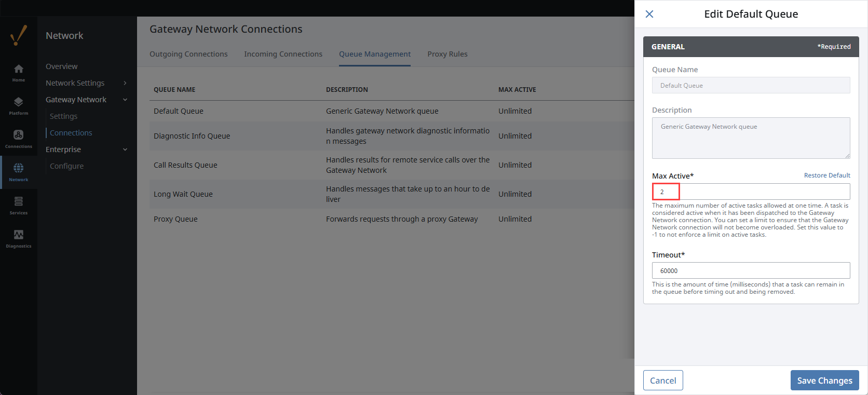Collapse the Enterprise section

[x=125, y=149]
